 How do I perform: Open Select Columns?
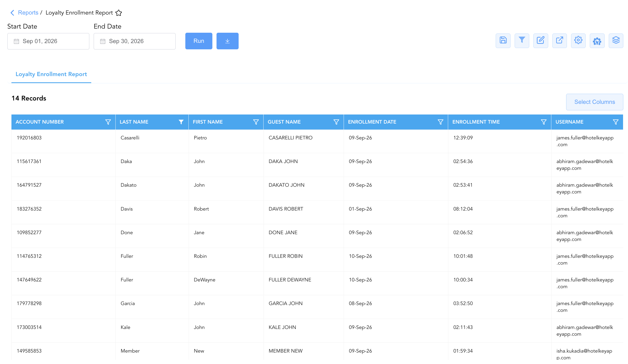coord(595,102)
